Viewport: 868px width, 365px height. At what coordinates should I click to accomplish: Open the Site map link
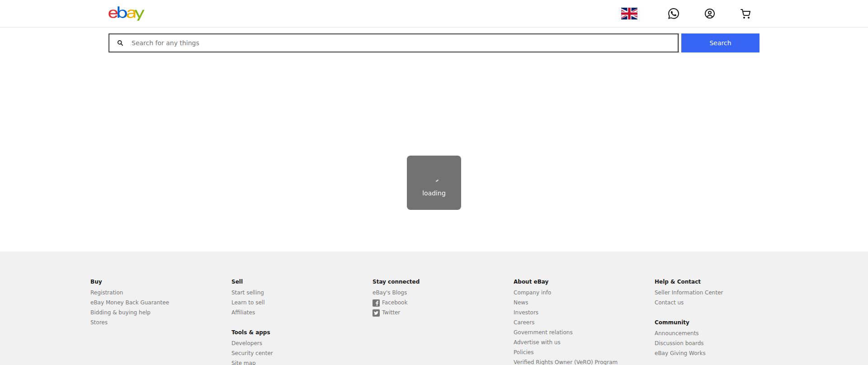tap(244, 362)
